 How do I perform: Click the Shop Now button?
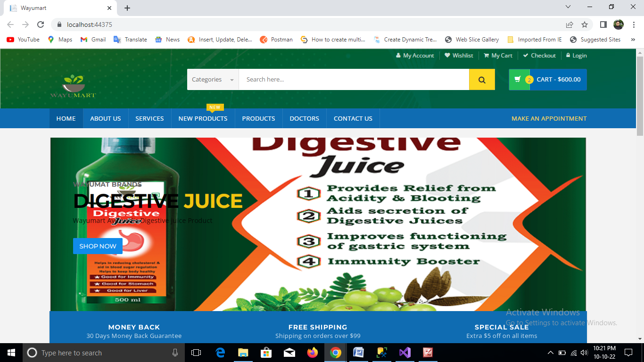98,246
